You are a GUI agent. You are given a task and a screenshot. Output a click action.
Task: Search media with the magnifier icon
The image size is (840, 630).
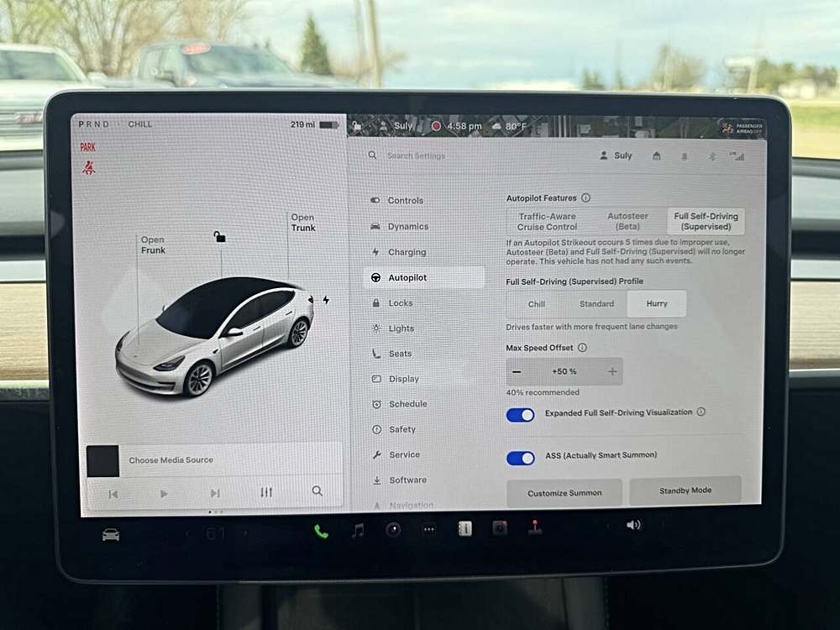tap(317, 491)
